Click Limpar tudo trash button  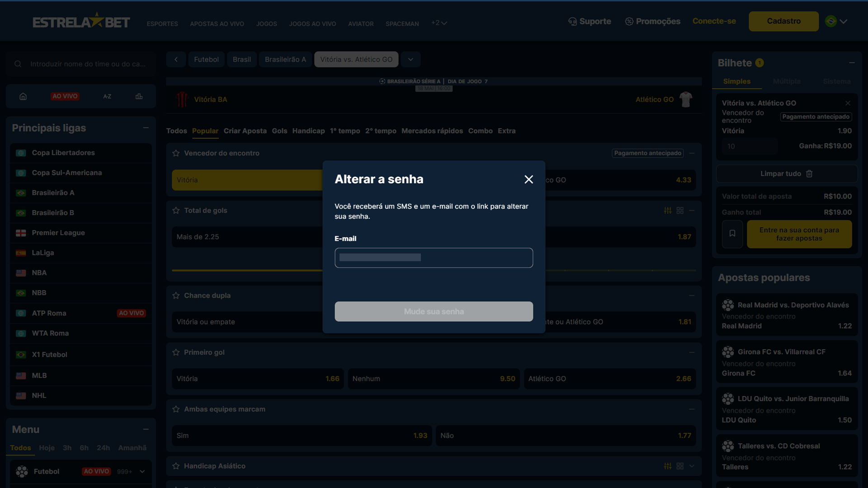pos(787,174)
